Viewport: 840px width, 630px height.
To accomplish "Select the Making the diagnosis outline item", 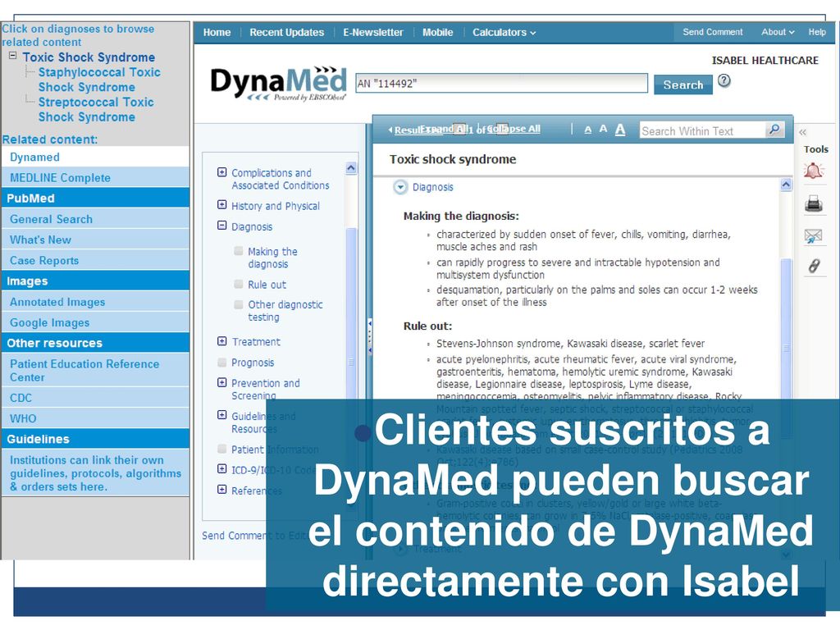I will (272, 258).
